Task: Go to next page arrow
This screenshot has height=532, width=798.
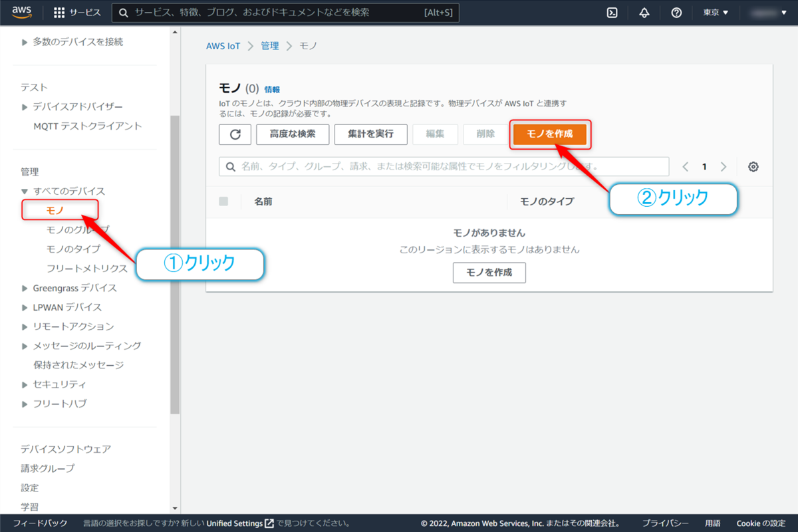Action: point(724,167)
